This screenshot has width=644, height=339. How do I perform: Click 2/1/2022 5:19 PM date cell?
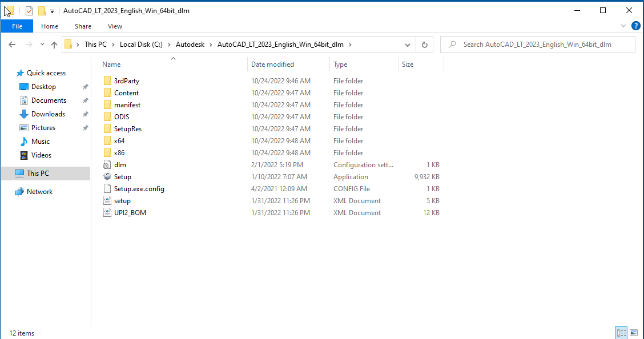277,165
